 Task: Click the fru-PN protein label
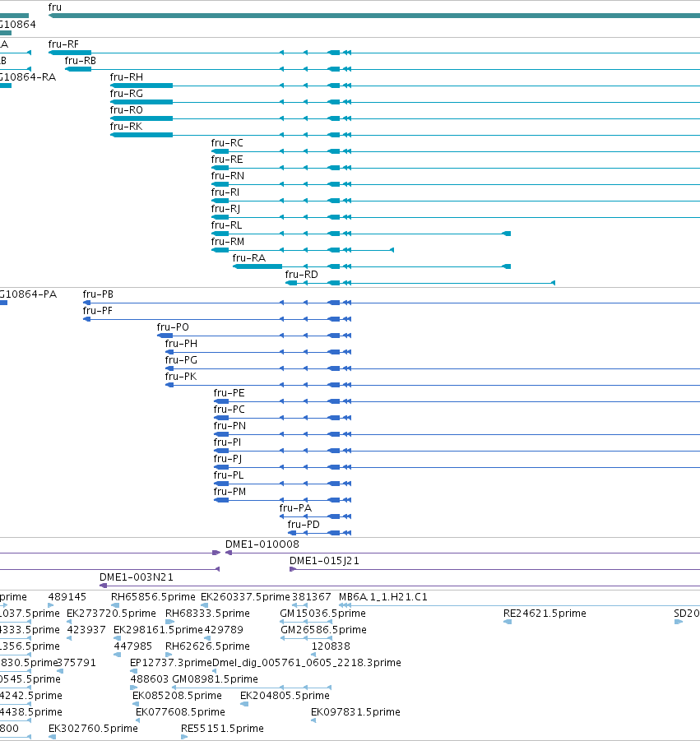click(x=229, y=426)
